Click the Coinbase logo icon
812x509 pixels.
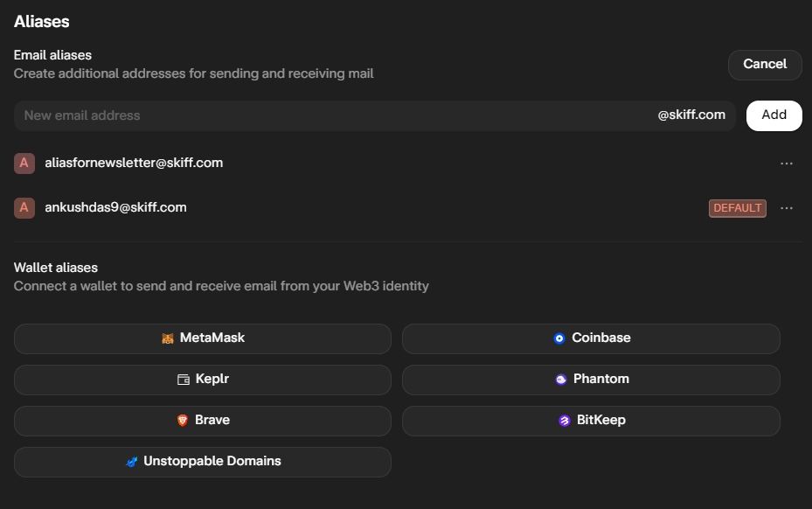click(559, 338)
